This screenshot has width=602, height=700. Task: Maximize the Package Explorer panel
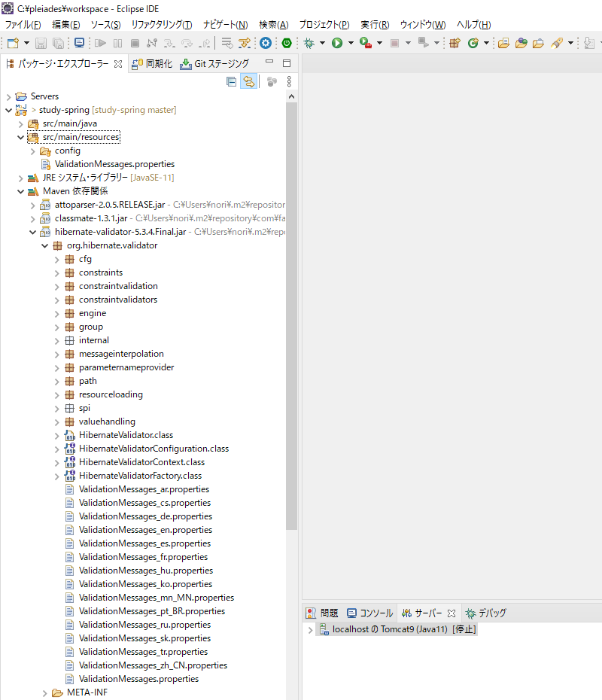287,63
